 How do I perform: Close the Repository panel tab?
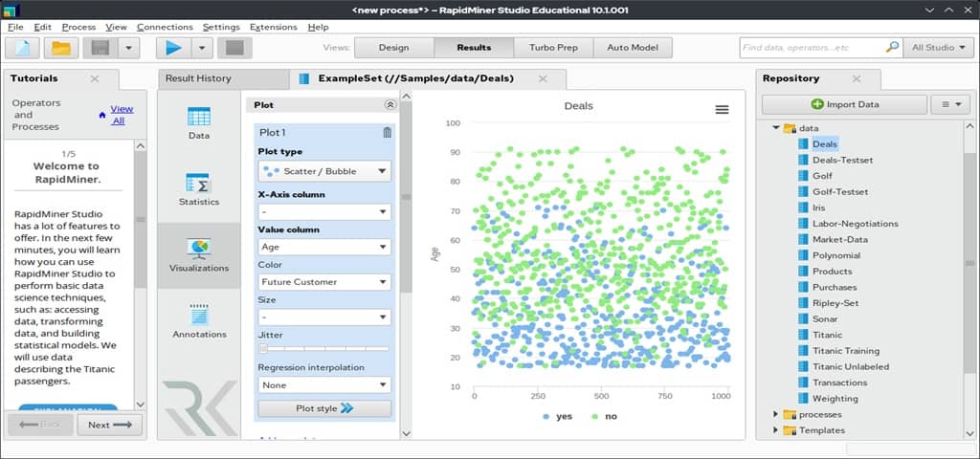click(857, 78)
